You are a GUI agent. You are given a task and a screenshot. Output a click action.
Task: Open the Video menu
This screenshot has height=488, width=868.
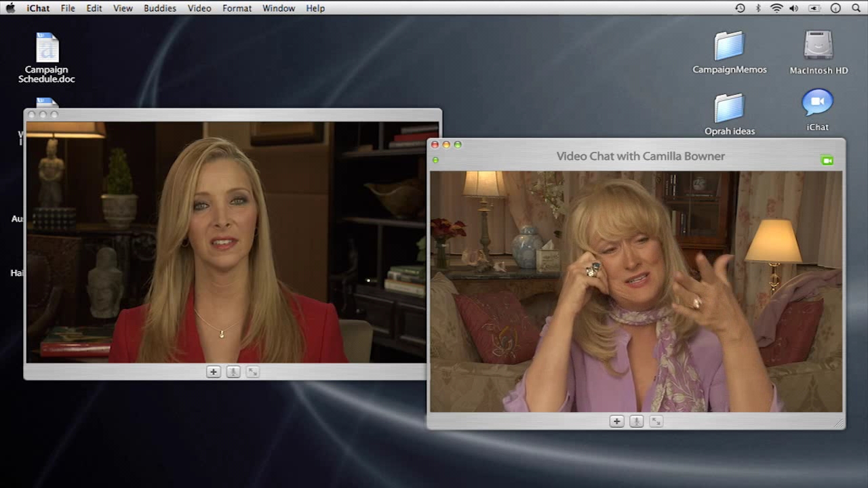(x=199, y=8)
